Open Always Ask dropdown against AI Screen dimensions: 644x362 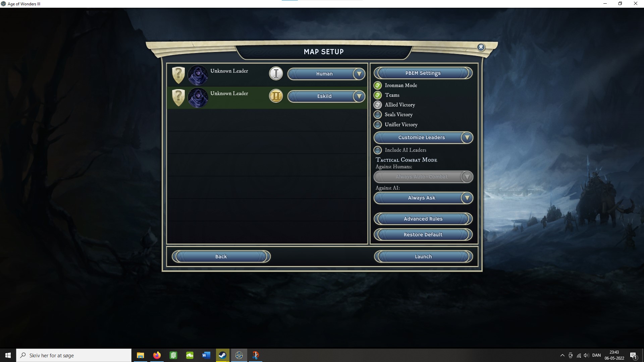pyautogui.click(x=423, y=198)
